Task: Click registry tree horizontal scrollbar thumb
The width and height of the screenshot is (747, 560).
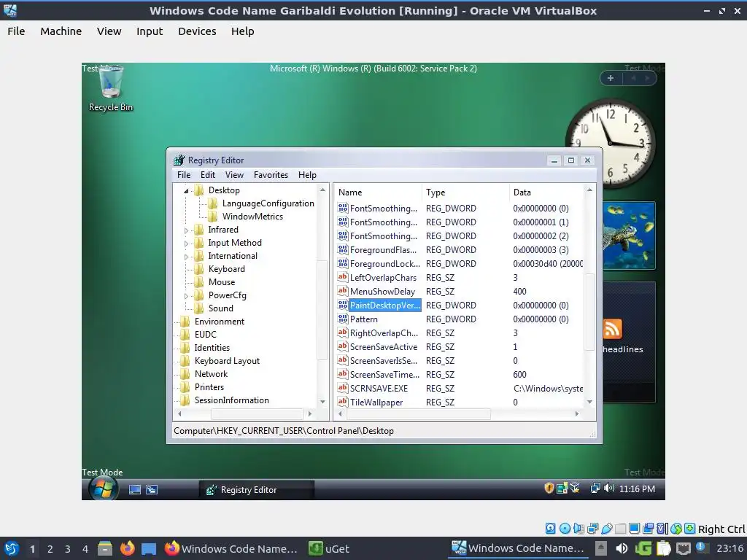Action: pyautogui.click(x=257, y=414)
